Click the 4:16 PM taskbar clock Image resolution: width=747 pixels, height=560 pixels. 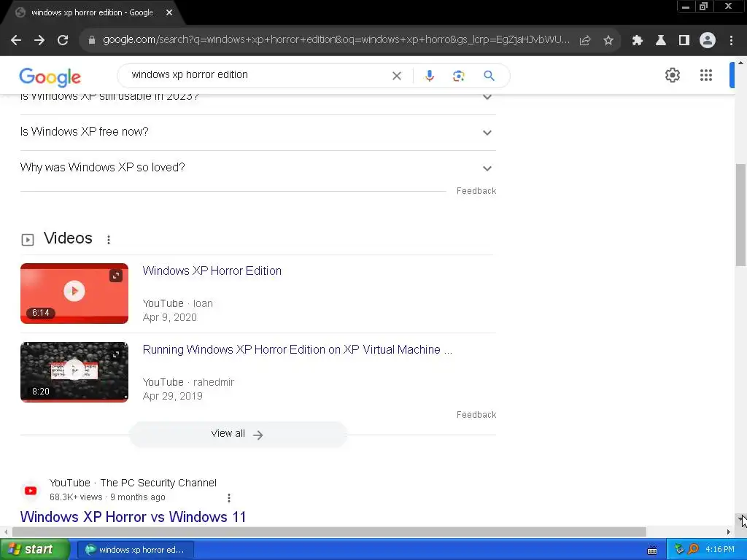tap(720, 550)
